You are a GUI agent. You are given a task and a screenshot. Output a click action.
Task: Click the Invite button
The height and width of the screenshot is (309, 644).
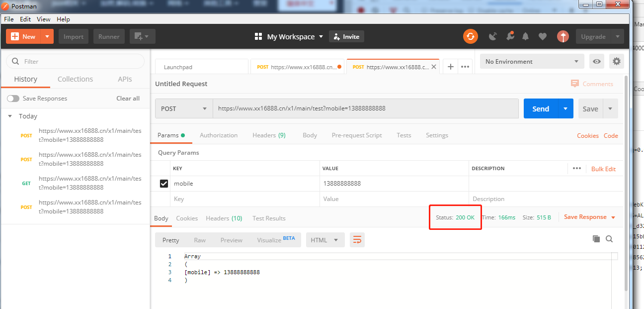click(x=346, y=36)
